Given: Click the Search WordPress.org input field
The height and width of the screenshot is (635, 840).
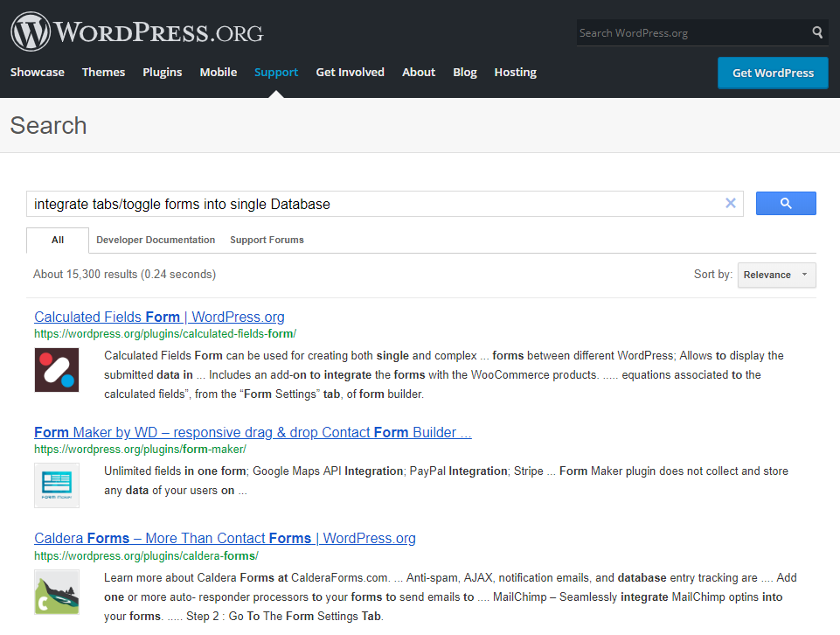Looking at the screenshot, I should 692,32.
